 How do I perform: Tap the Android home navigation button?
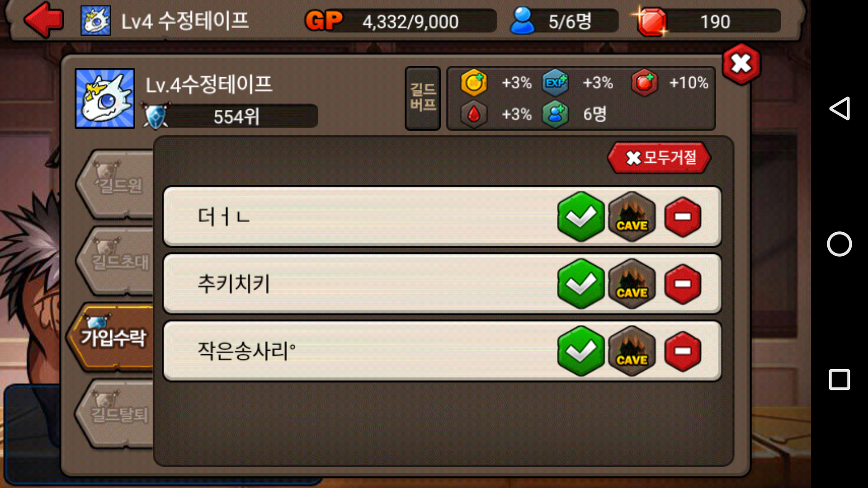840,244
